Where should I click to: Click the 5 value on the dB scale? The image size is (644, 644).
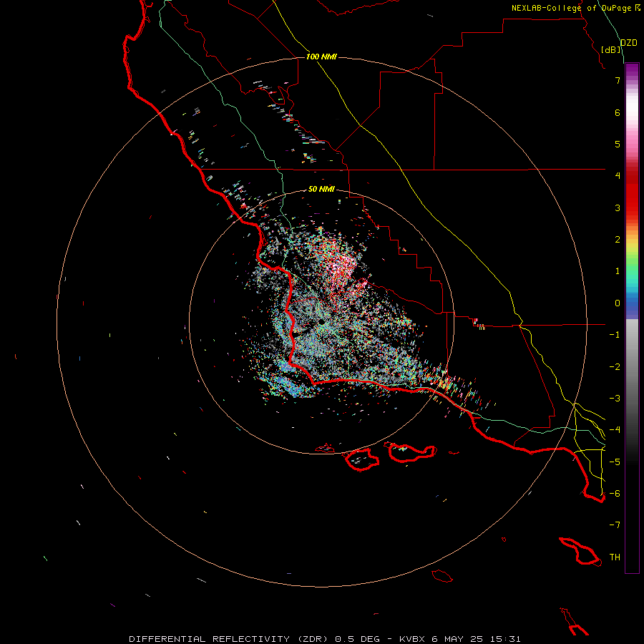(x=618, y=144)
